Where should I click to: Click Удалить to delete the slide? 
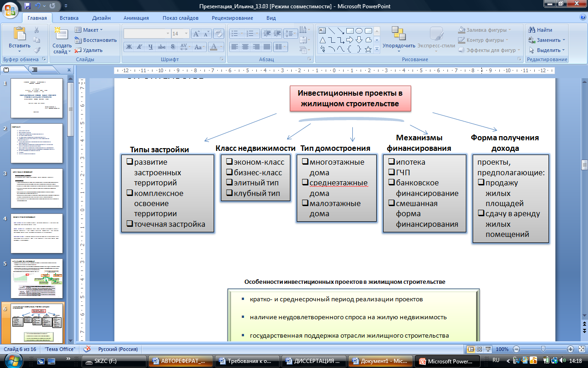pos(89,50)
